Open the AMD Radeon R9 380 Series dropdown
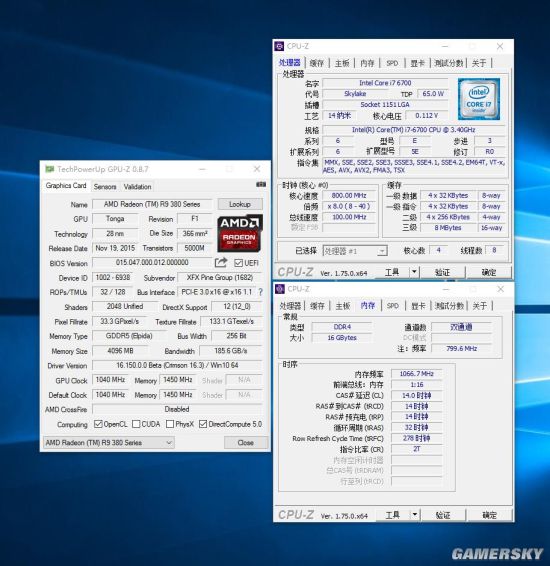Screen dimensions: 550x566 [109, 443]
